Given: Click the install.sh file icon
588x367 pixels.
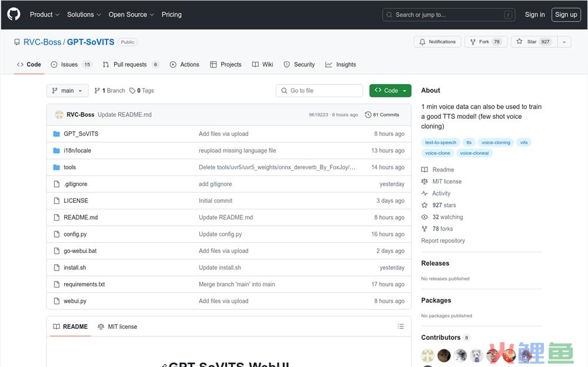Looking at the screenshot, I should (56, 268).
